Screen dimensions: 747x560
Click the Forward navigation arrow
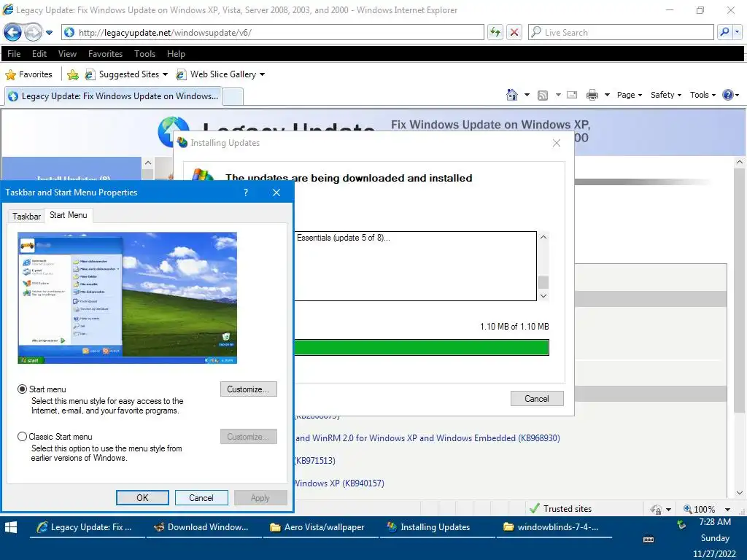coord(33,32)
